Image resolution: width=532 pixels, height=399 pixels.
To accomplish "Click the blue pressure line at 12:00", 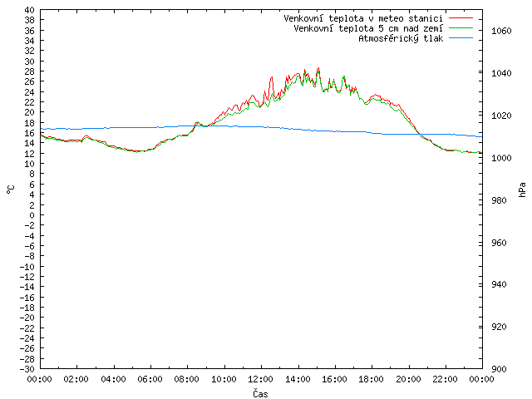I will click(261, 127).
